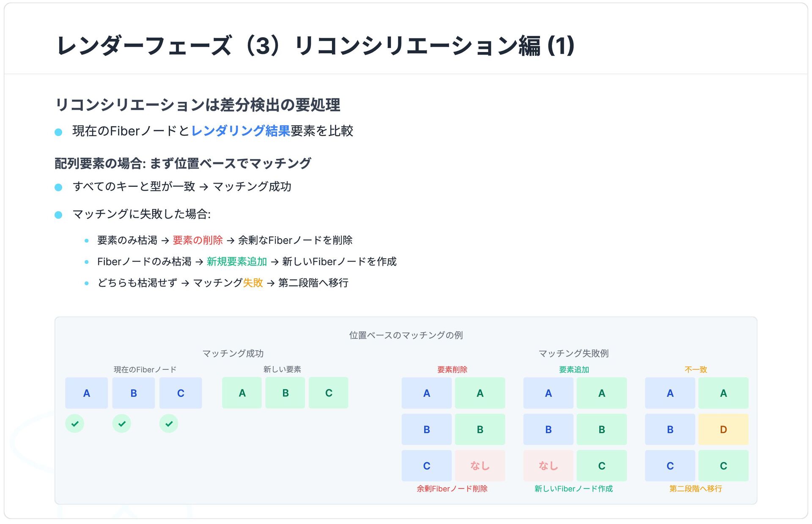
Task: Click the blue レンダリング結果 link text
Action: pos(241,131)
